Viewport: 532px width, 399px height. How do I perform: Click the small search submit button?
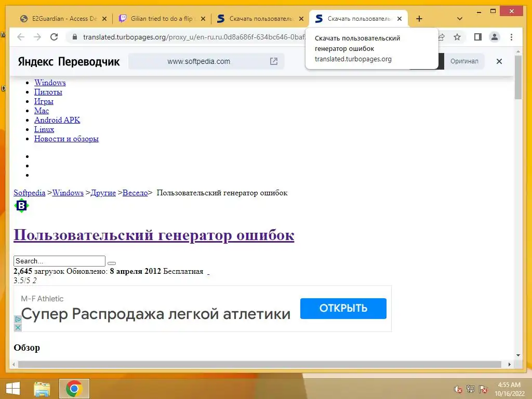(112, 263)
